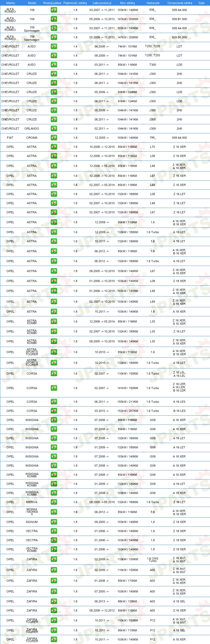Click fuel icon in Opel Signum row
The image size is (210, 644).
(x=54, y=522)
